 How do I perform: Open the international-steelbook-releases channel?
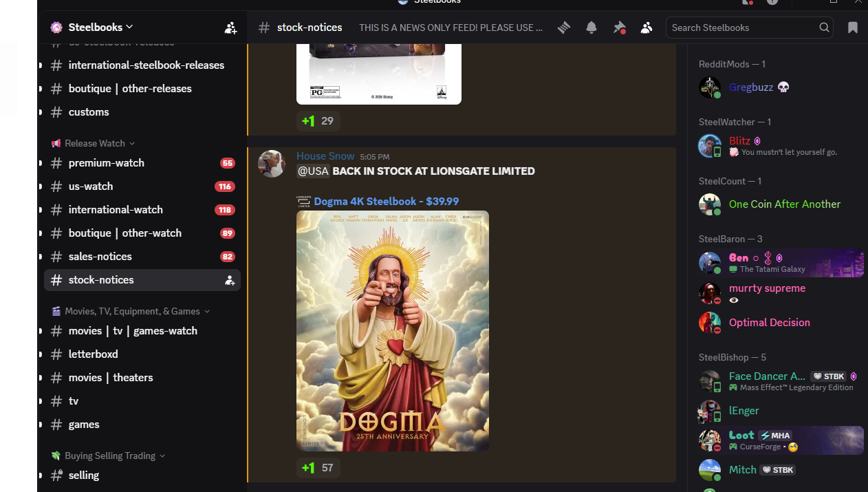(142, 65)
